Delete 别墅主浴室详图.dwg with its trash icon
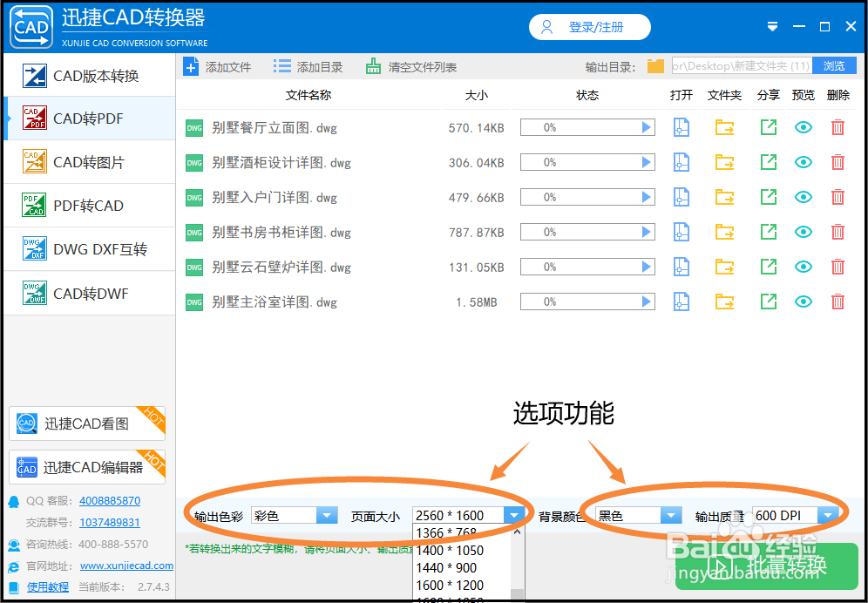The height and width of the screenshot is (603, 868). (x=837, y=301)
